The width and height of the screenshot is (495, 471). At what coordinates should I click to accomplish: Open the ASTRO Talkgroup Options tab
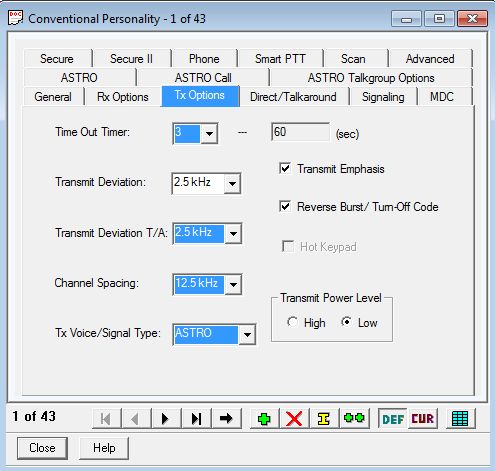(x=371, y=78)
